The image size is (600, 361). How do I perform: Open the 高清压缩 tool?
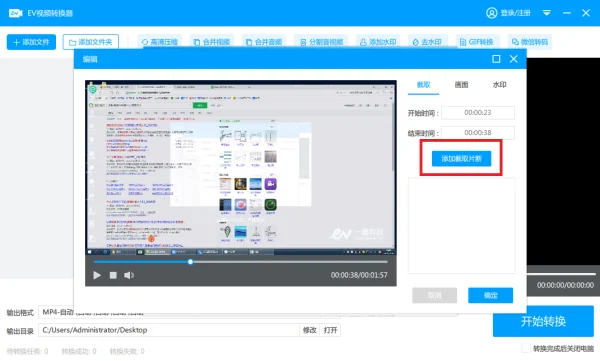160,42
